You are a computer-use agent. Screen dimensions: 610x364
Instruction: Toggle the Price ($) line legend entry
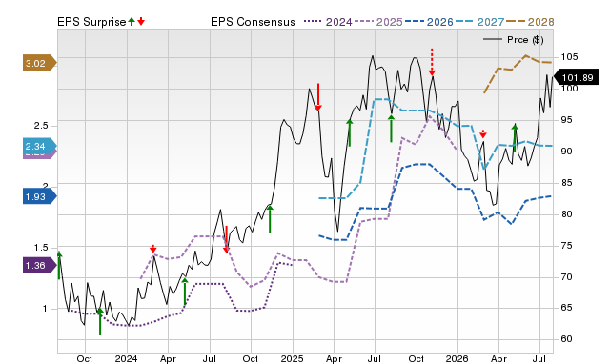click(x=513, y=39)
